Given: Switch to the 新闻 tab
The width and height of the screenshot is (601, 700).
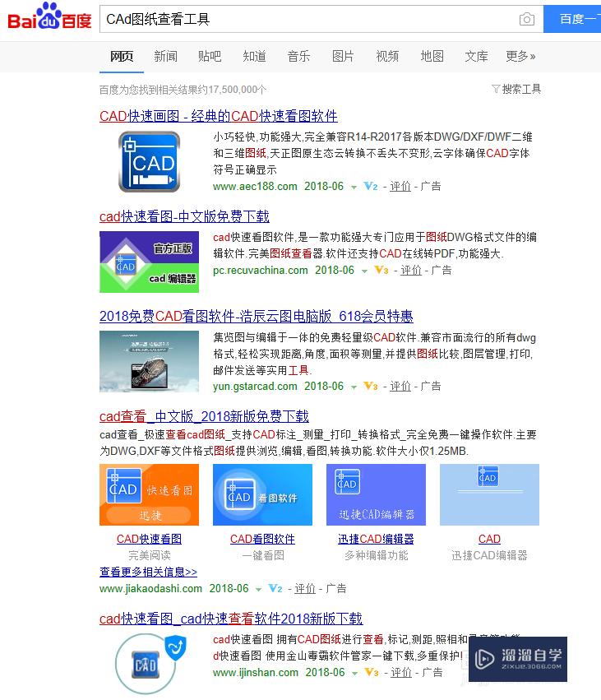Looking at the screenshot, I should pyautogui.click(x=165, y=56).
